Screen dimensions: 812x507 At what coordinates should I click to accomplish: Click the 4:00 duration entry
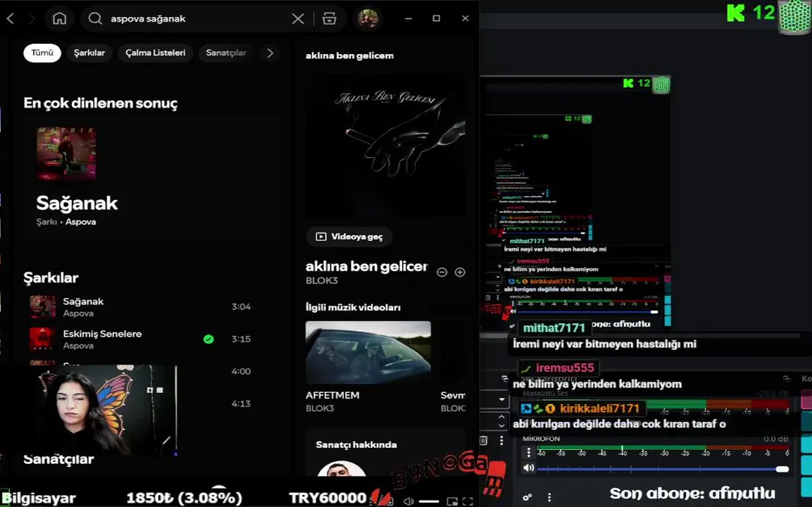(242, 371)
